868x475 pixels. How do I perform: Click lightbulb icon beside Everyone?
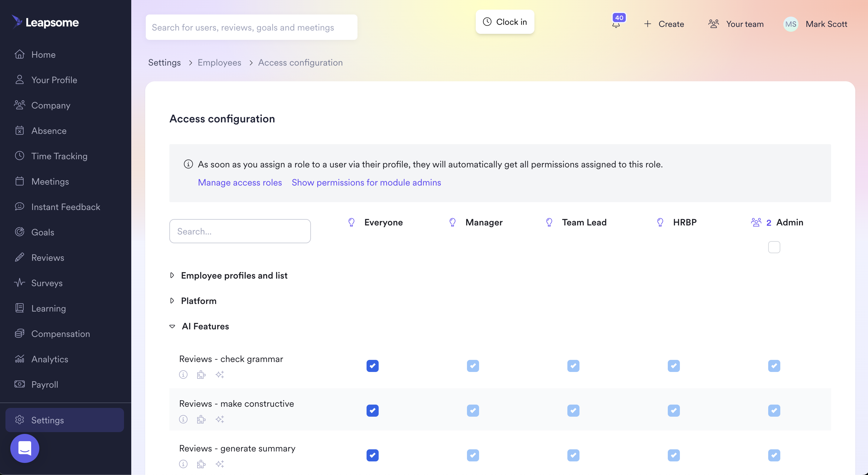pos(351,222)
